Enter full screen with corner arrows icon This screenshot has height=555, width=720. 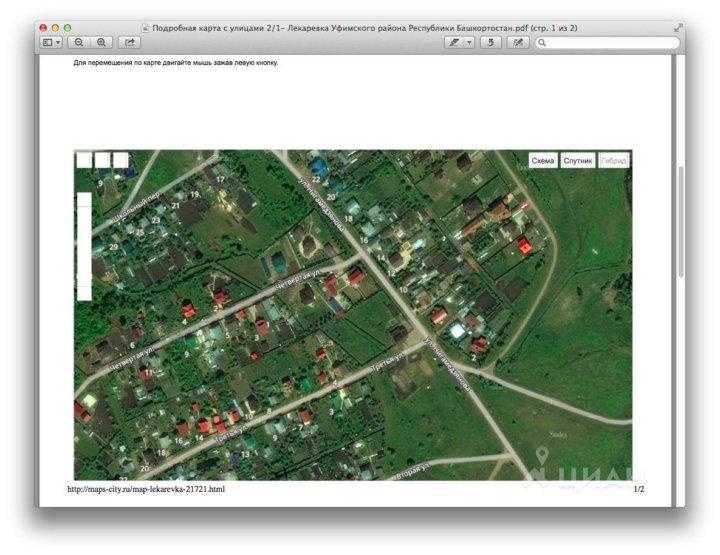pyautogui.click(x=679, y=28)
